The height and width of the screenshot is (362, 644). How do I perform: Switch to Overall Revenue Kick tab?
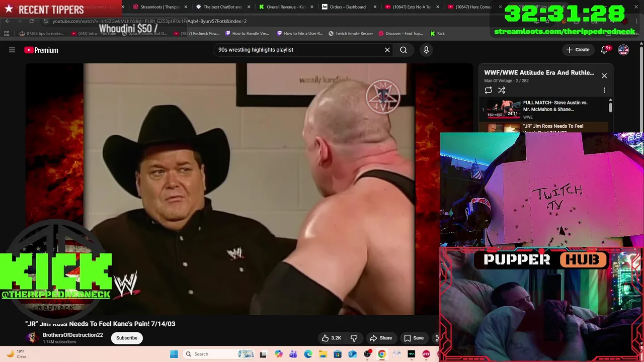[285, 7]
